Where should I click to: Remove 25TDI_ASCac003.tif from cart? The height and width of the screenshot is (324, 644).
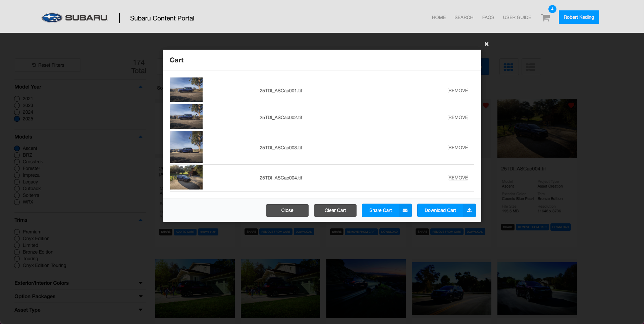click(458, 148)
